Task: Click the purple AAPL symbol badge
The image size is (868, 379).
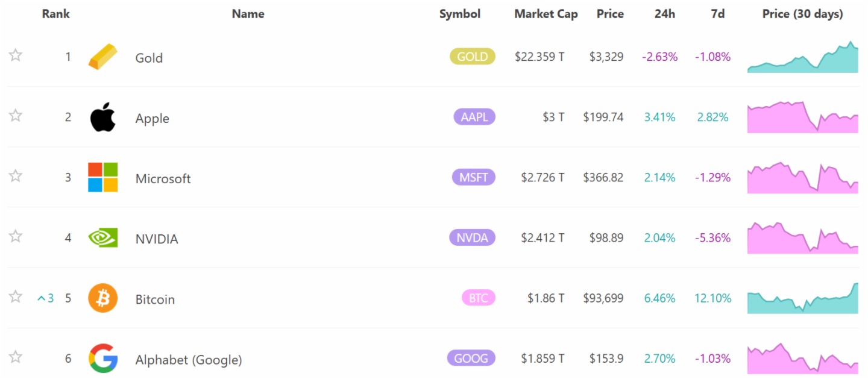Action: click(474, 117)
